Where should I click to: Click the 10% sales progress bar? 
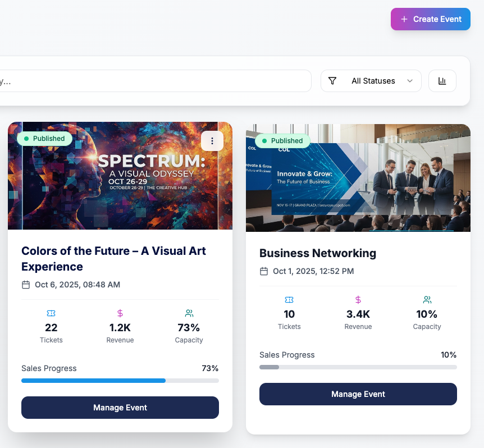(358, 367)
